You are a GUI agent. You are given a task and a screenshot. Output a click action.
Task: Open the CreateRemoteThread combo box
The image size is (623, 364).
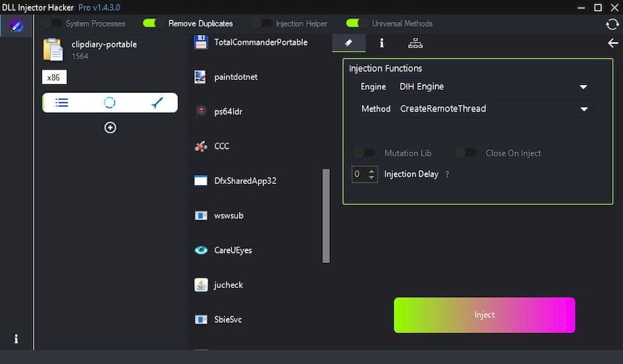(x=494, y=109)
